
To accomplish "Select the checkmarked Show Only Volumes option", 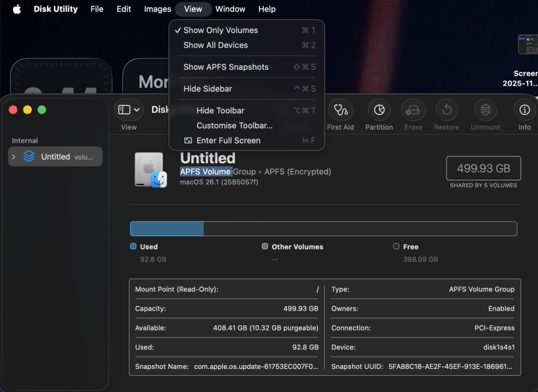I will pos(221,30).
